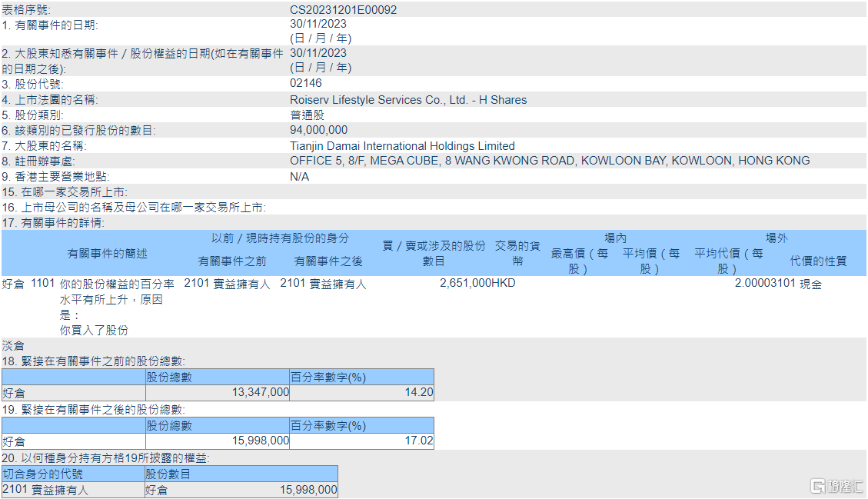
Task: Click label 16. 上市母公司的名稱
Action: pyautogui.click(x=134, y=208)
